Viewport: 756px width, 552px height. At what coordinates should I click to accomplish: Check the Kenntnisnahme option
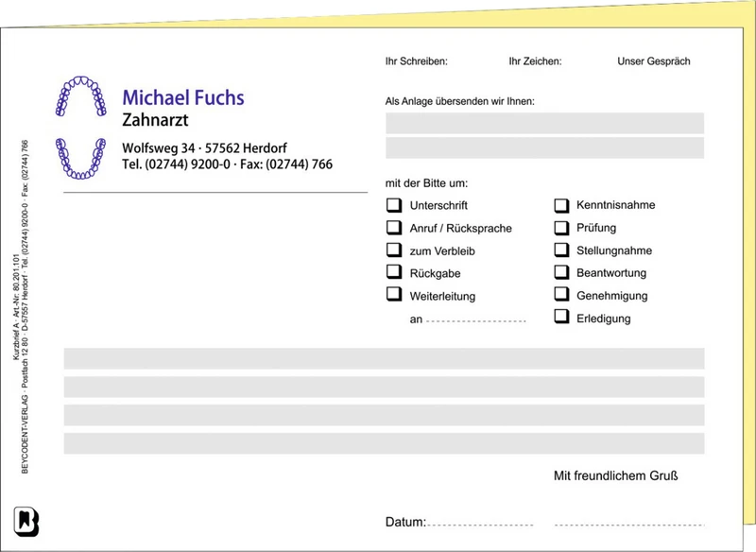561,204
